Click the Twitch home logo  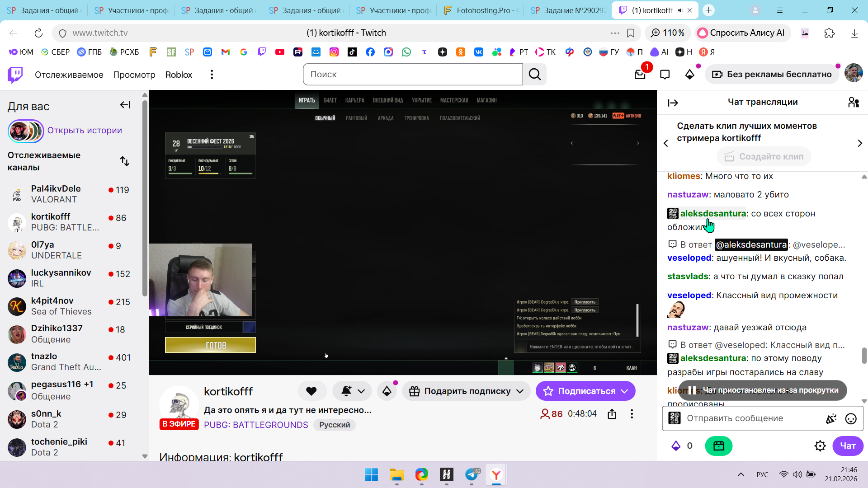click(15, 75)
